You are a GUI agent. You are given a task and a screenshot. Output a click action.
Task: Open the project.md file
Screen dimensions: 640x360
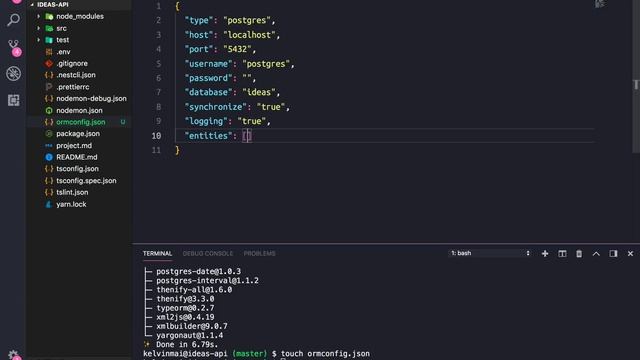(74, 146)
